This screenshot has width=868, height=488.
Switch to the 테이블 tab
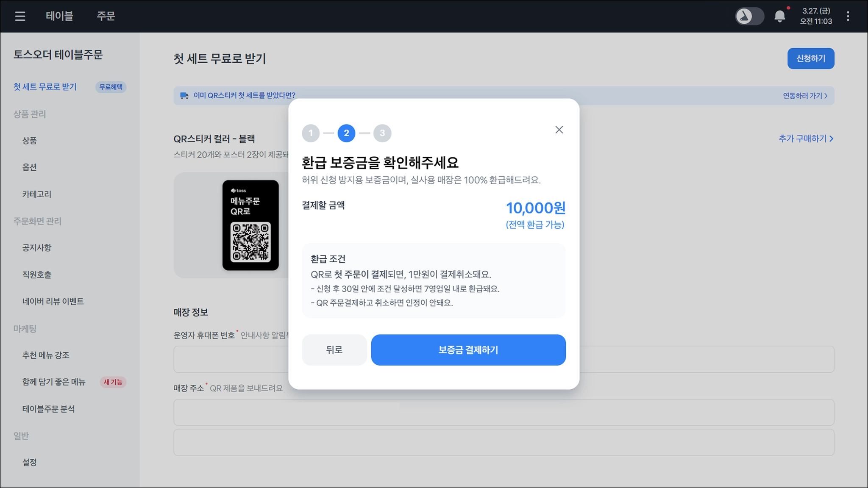[x=59, y=16]
